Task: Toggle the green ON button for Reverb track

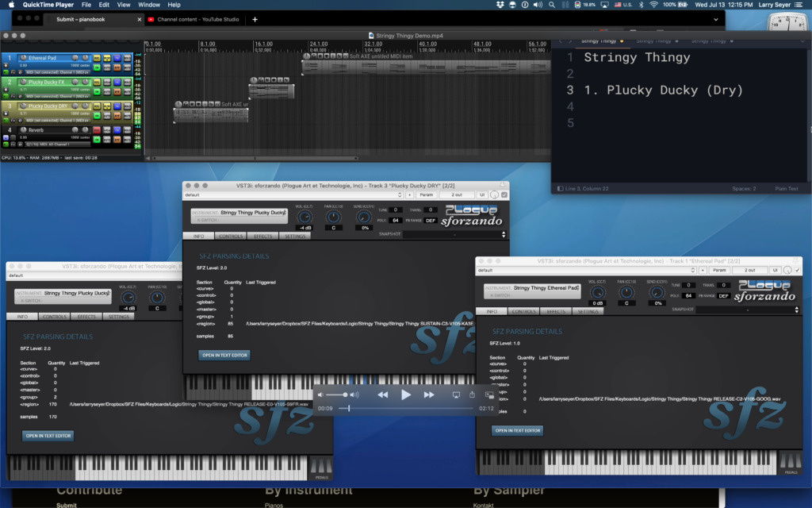Action: 97,140
